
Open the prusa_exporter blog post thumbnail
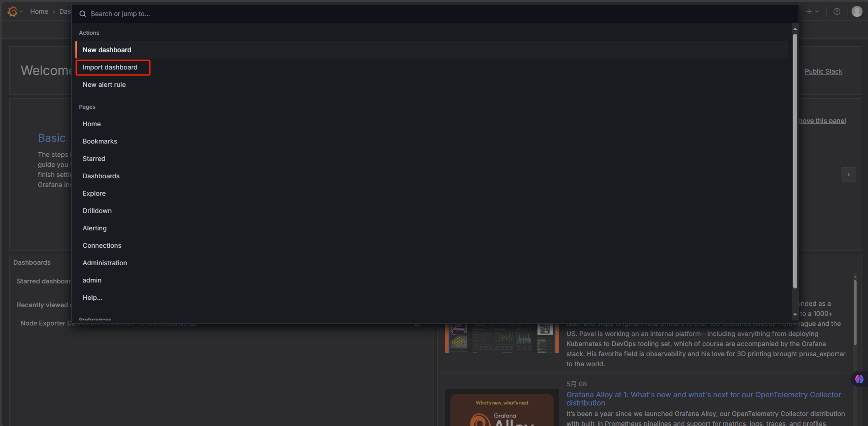click(502, 338)
